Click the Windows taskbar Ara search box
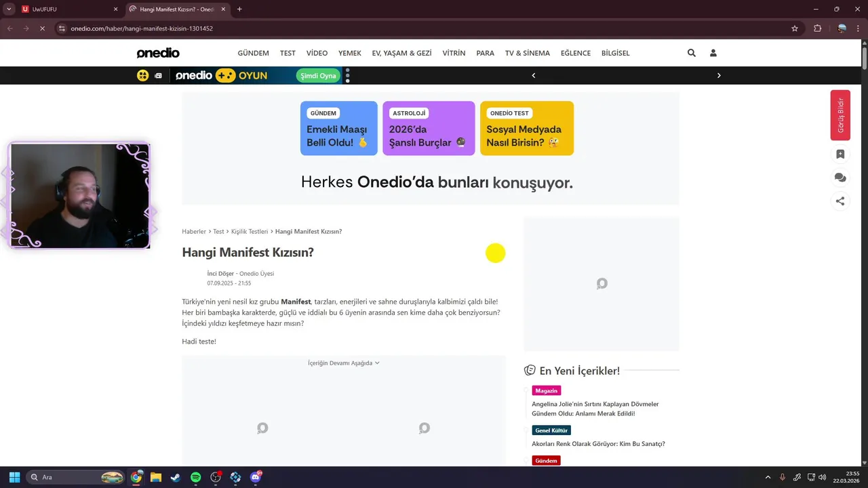This screenshot has height=488, width=868. tap(77, 477)
